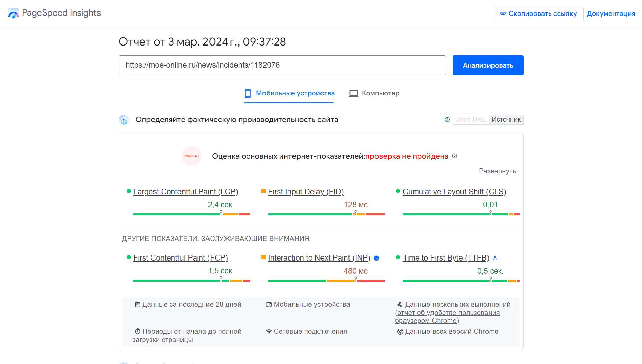Open the Largest Contentful Paint (LCP) link
The height and width of the screenshot is (364, 642).
[x=186, y=192]
